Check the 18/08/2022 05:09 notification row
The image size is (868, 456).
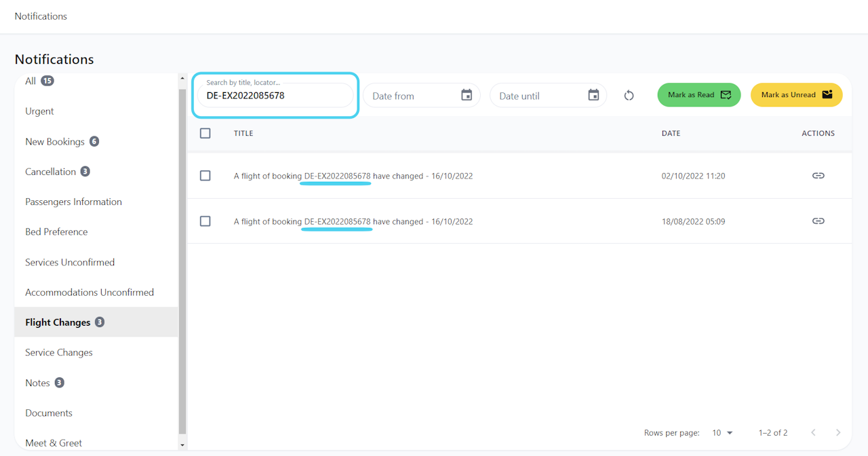(x=205, y=221)
